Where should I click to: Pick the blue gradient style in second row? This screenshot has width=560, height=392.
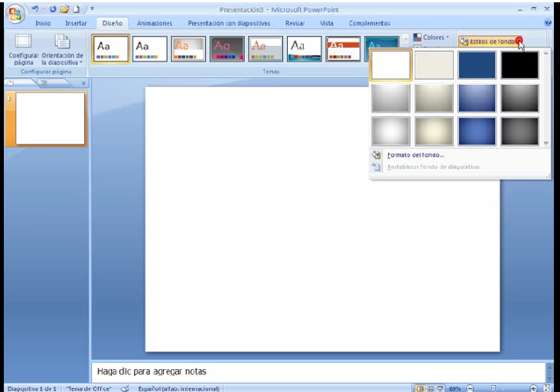pos(477,98)
